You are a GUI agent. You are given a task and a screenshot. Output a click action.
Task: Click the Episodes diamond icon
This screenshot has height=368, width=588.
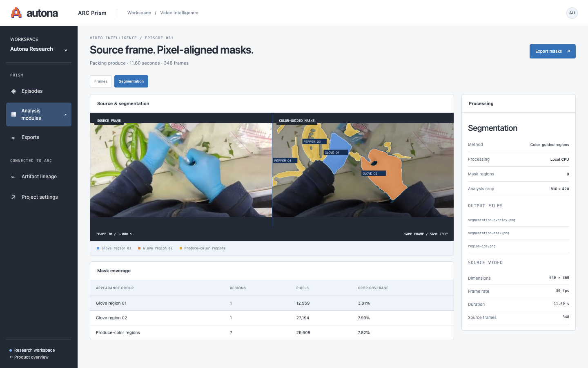click(13, 91)
